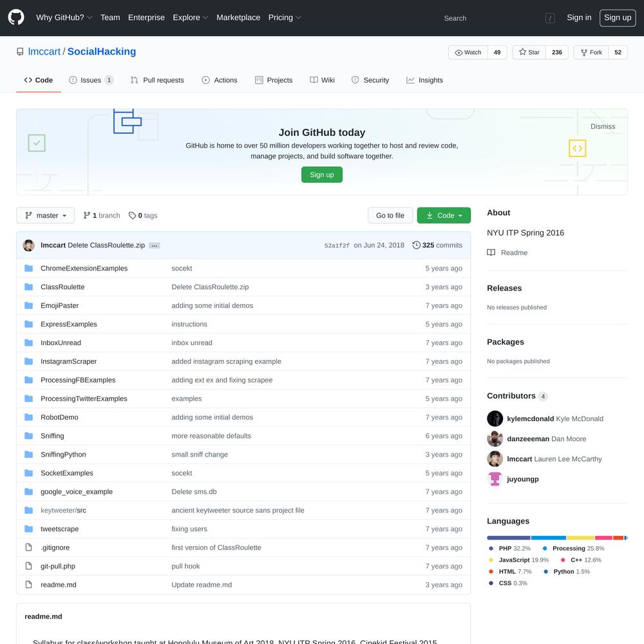Open the Sniffing folder icon

click(x=29, y=436)
